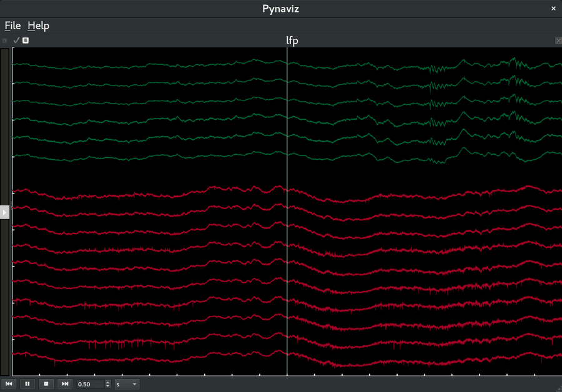Pause the LFP playback
This screenshot has width=562, height=392.
[27, 384]
